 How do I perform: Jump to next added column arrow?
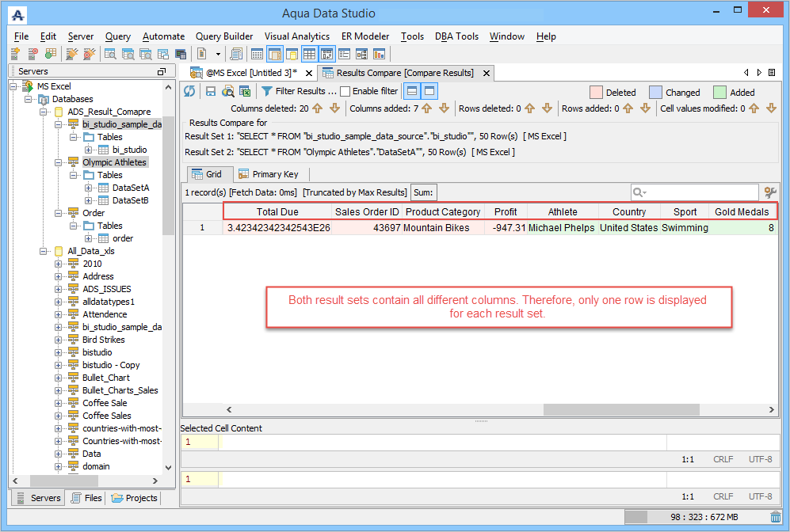[444, 108]
